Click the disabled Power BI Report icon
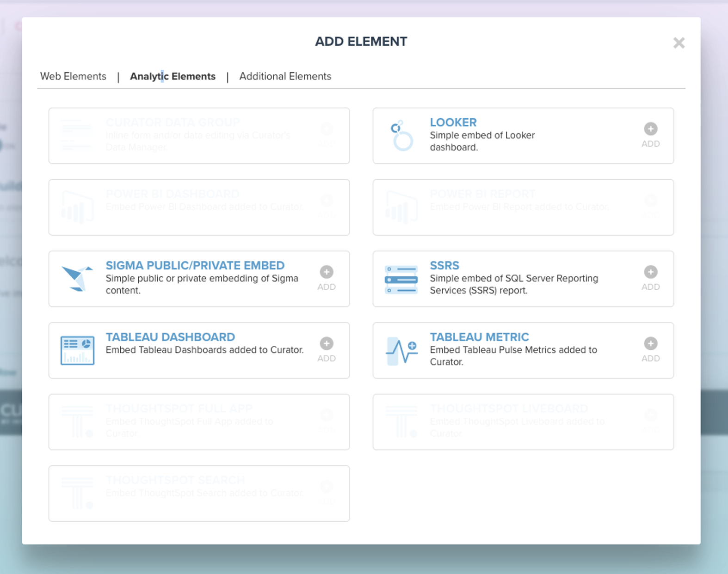 tap(401, 207)
